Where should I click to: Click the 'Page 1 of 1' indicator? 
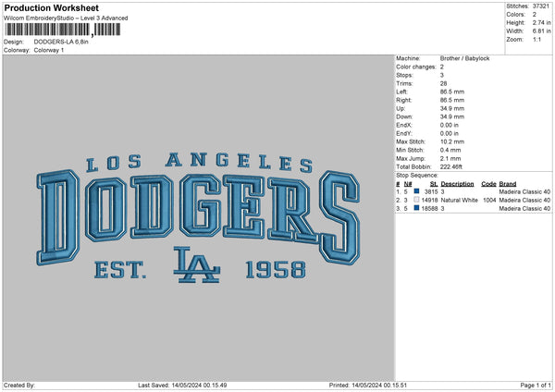pyautogui.click(x=536, y=386)
